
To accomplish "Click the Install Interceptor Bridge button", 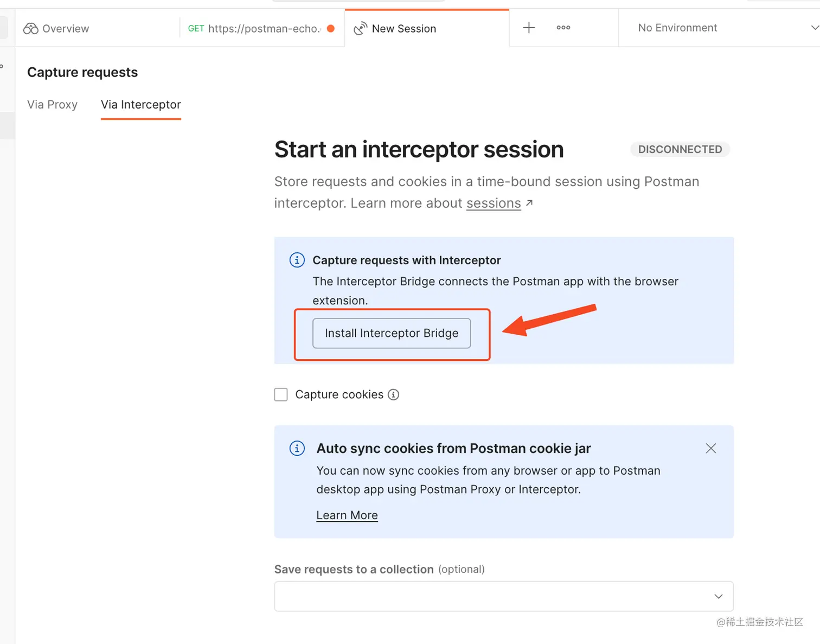I will [391, 333].
